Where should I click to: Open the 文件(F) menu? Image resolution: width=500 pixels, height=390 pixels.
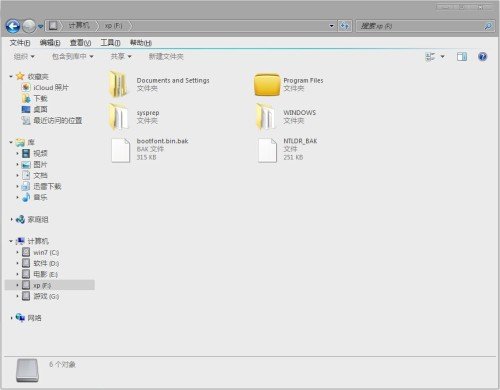(x=20, y=43)
